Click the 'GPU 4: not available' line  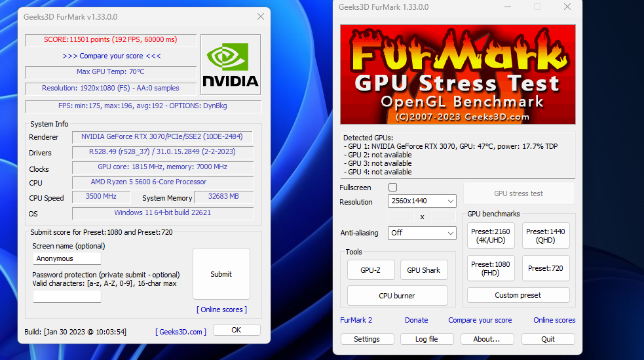click(377, 172)
